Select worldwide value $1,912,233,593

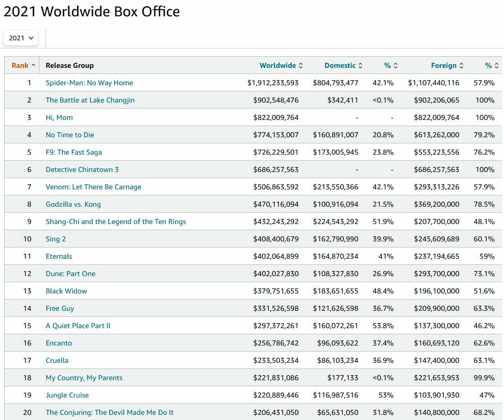coord(273,83)
